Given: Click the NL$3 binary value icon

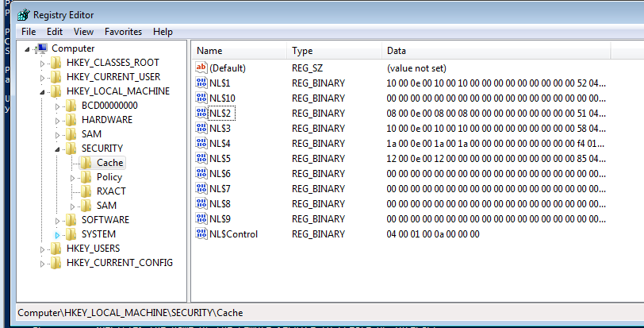Looking at the screenshot, I should tap(201, 128).
